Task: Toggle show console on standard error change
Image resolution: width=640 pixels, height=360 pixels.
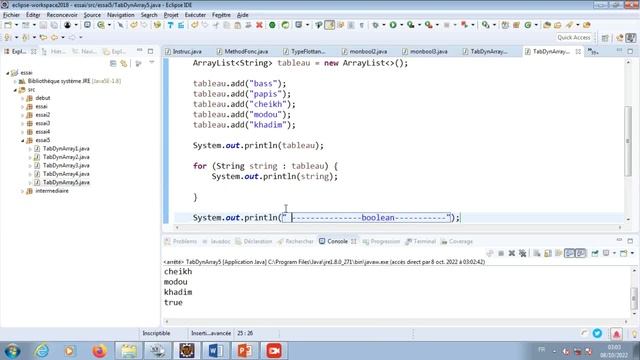Action: tap(580, 253)
